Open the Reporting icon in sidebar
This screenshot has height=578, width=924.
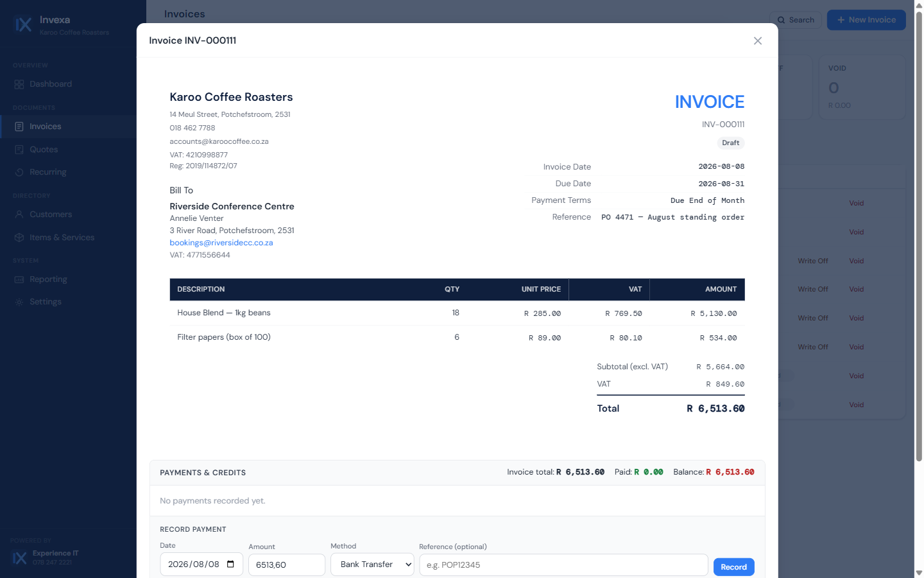[x=19, y=279]
